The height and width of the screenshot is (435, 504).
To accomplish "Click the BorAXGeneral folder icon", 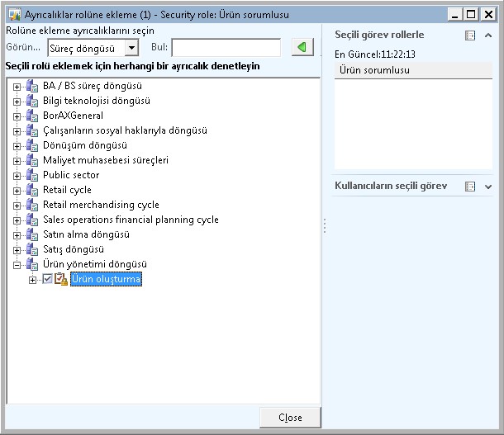I will pyautogui.click(x=32, y=116).
